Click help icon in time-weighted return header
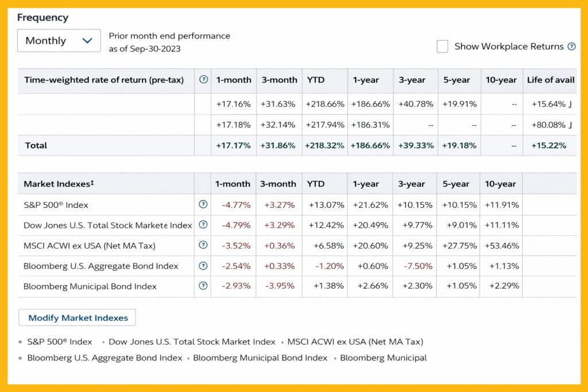 tap(204, 79)
